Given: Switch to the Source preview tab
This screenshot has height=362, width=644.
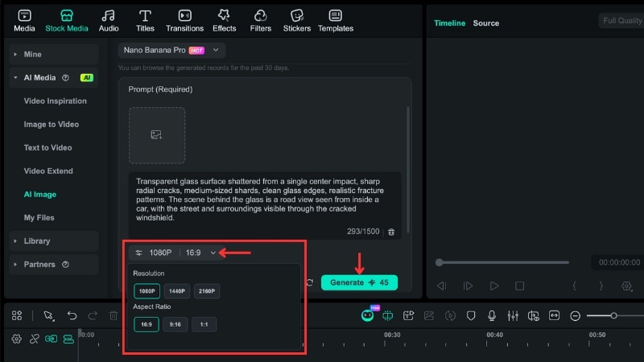Looking at the screenshot, I should pyautogui.click(x=486, y=23).
